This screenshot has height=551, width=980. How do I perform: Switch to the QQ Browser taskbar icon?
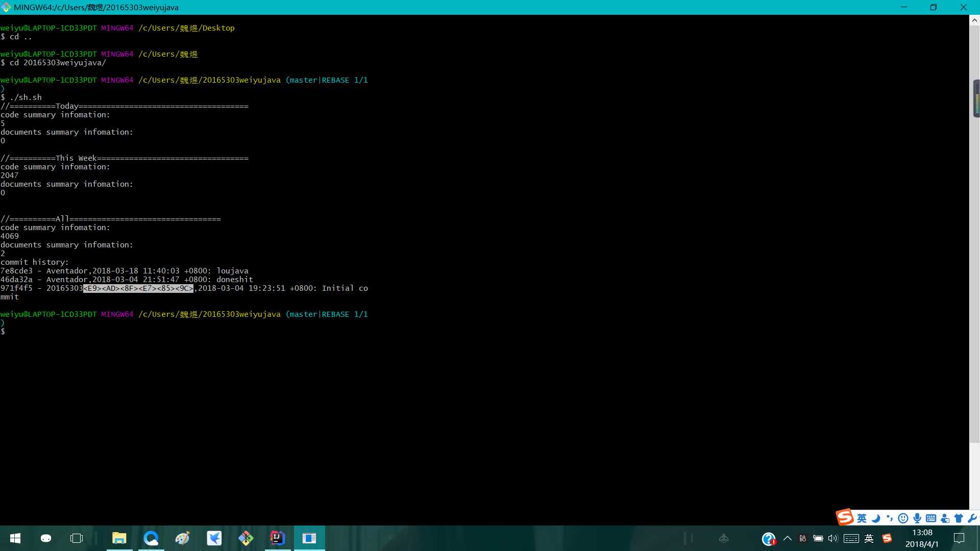point(151,538)
